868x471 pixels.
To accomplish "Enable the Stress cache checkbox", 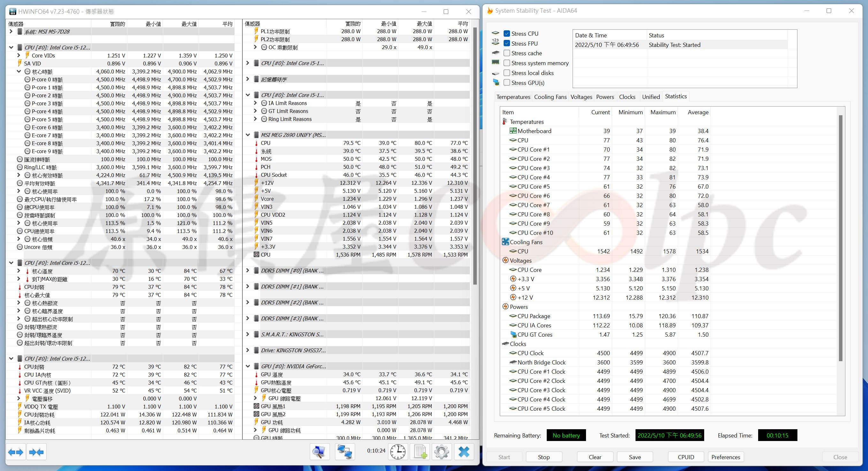I will click(x=506, y=53).
